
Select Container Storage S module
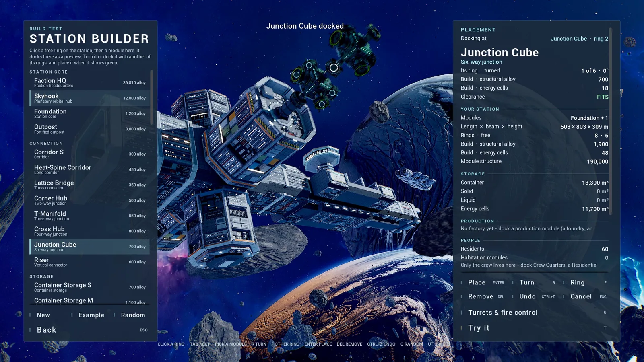[x=89, y=287]
